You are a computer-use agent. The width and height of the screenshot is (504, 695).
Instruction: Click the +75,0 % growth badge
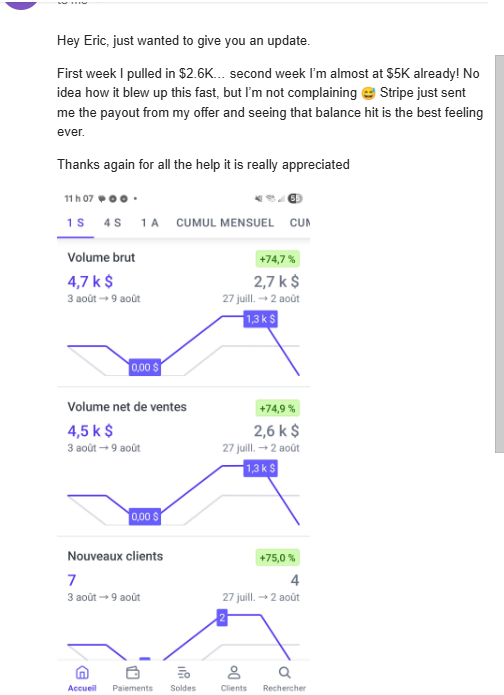[x=277, y=558]
